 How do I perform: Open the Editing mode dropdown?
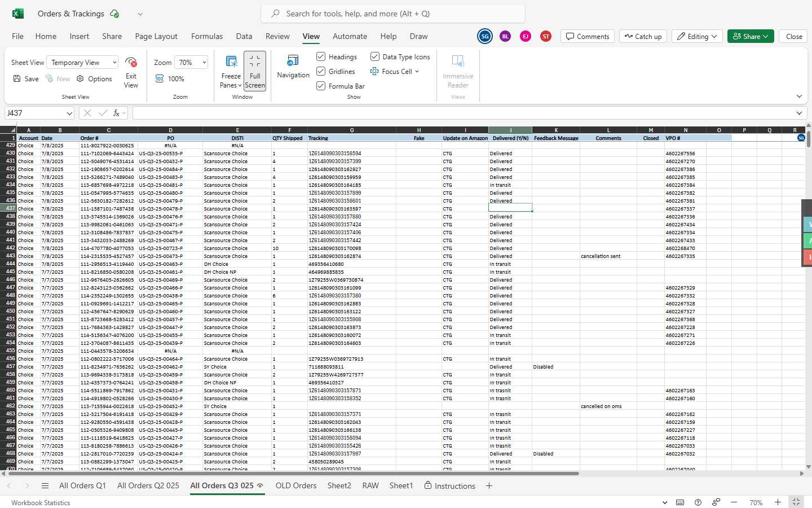(698, 36)
